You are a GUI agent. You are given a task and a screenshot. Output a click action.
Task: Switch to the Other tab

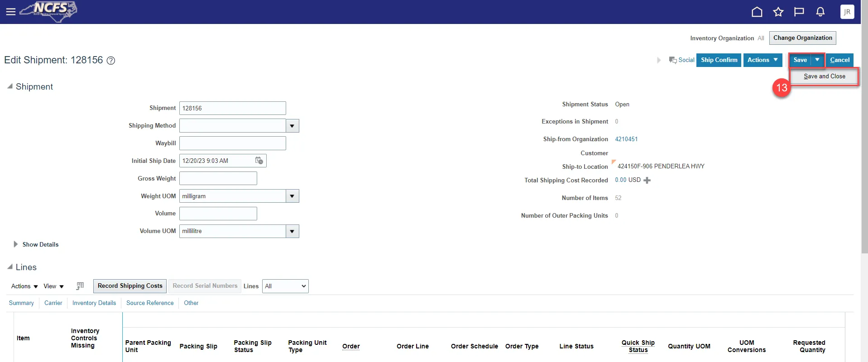[x=191, y=303]
